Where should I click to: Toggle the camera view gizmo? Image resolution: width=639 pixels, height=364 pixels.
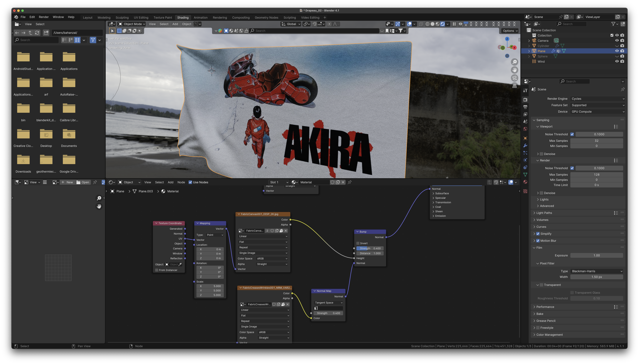tap(514, 78)
